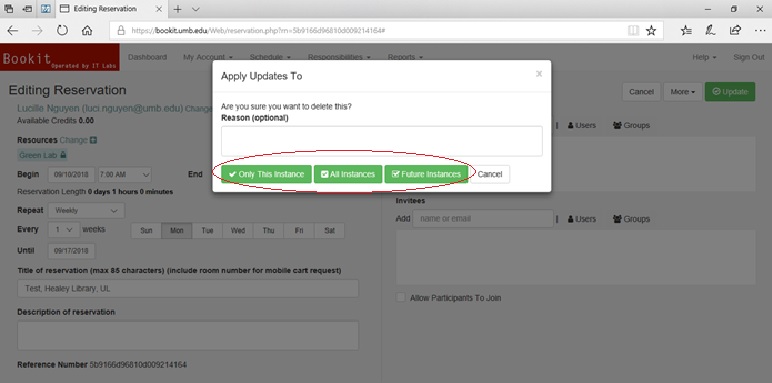
Task: Toggle Thu repeat day
Action: click(268, 230)
